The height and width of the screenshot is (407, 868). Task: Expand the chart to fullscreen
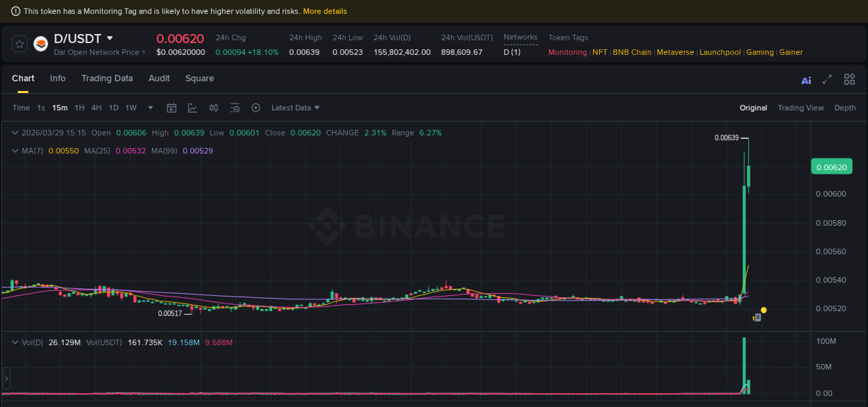pyautogui.click(x=827, y=80)
